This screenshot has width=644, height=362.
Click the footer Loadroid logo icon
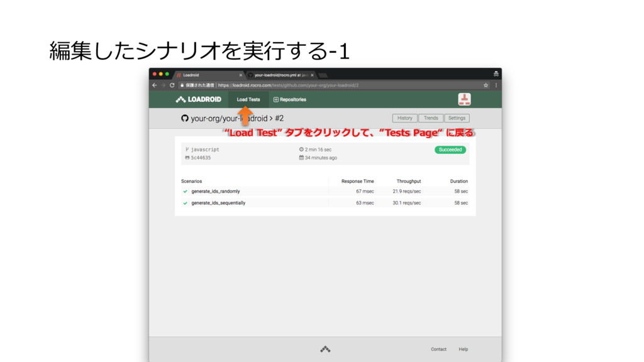coord(325,349)
